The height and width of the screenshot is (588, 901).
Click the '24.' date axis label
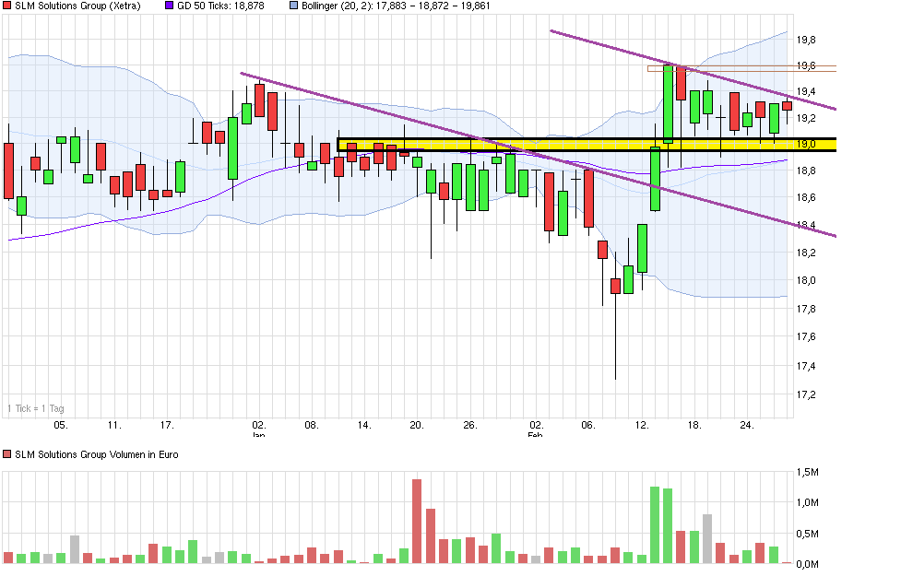[746, 425]
